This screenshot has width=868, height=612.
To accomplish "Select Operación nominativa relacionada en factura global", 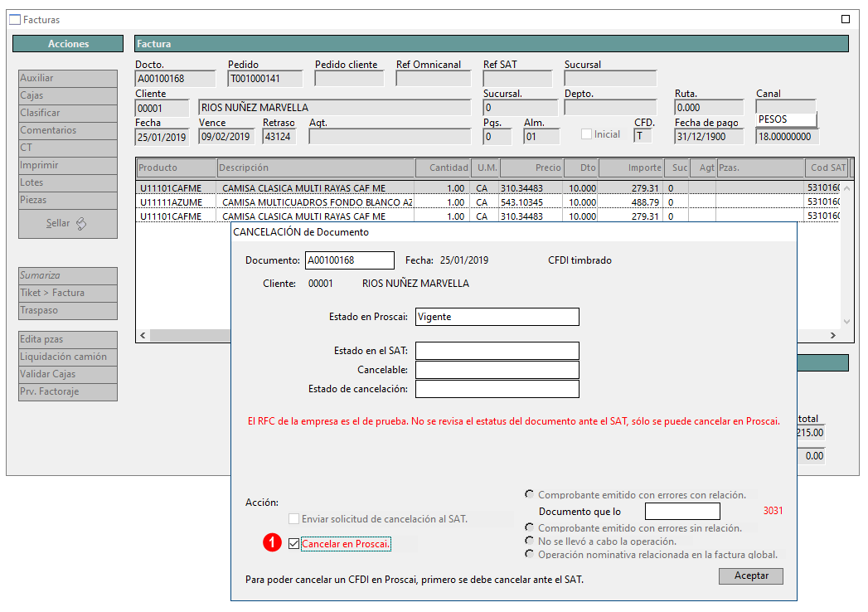I will click(529, 554).
